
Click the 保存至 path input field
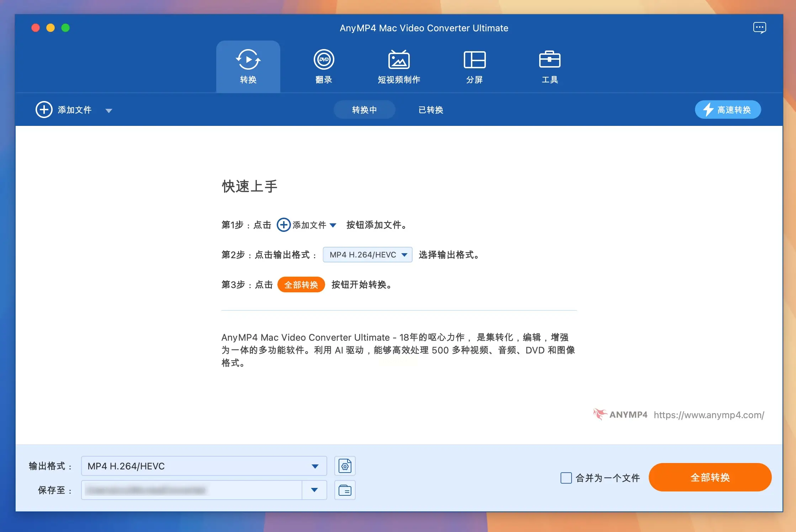tap(192, 490)
